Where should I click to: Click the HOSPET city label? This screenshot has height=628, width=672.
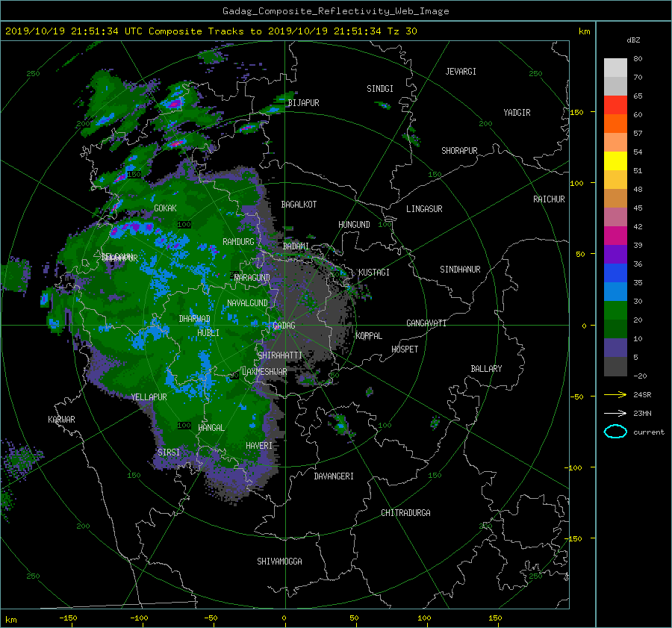[x=405, y=349]
